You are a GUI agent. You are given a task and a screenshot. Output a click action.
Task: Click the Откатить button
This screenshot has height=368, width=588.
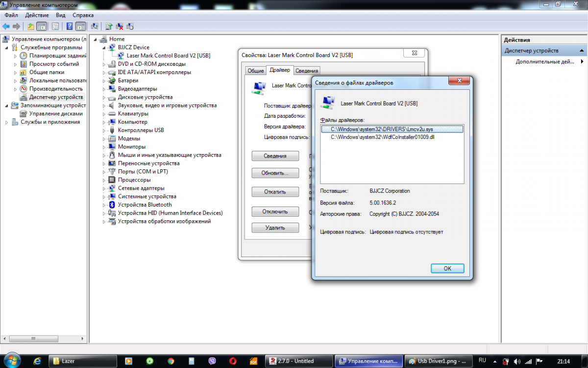[275, 192]
